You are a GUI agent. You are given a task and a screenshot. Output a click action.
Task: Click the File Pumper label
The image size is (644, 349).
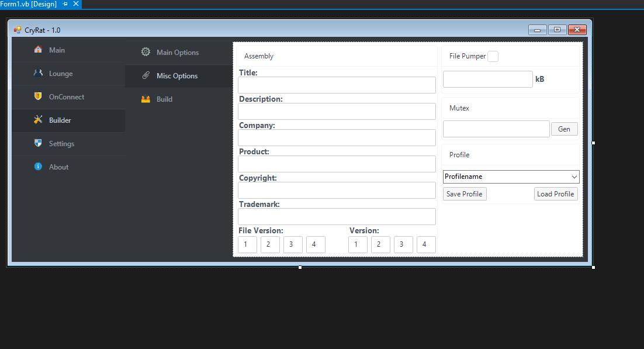pos(468,56)
